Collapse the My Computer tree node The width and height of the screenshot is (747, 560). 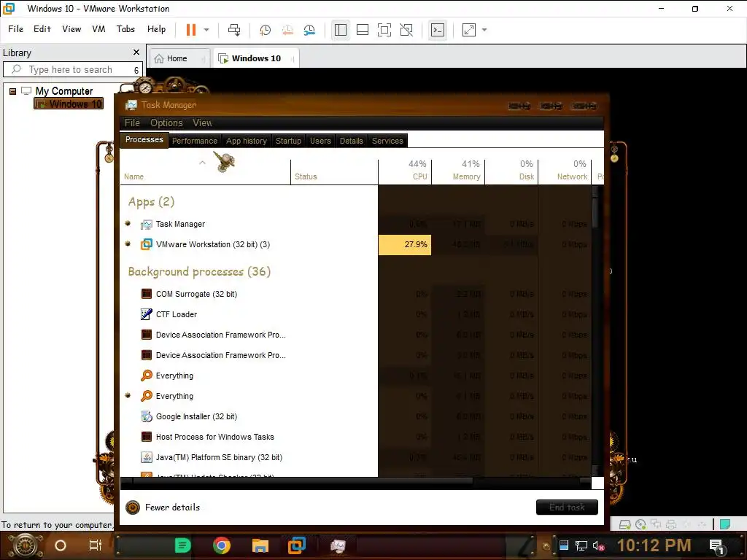(x=13, y=91)
